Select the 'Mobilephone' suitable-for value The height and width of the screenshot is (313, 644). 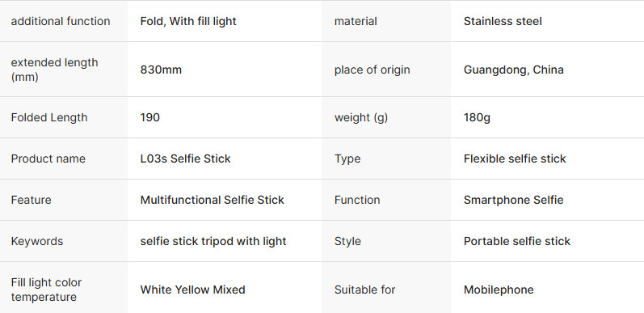point(499,290)
